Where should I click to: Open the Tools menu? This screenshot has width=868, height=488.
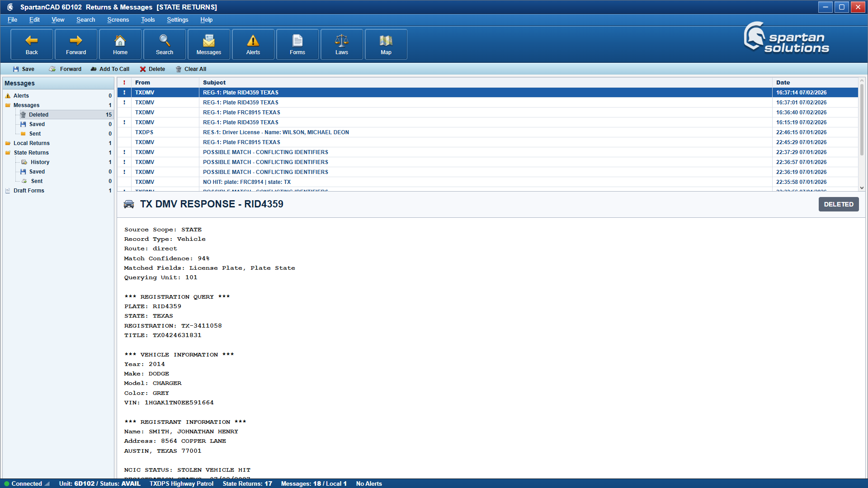[x=148, y=20]
